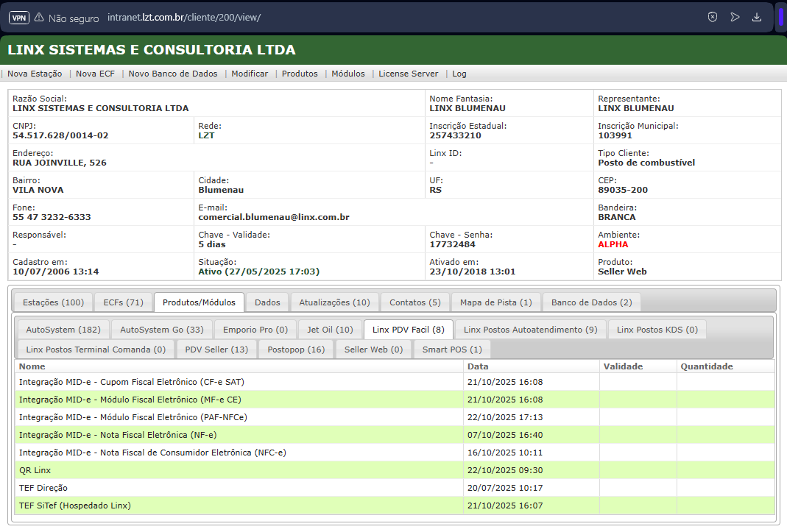The width and height of the screenshot is (787, 532).
Task: Click the TEF Direção row
Action: (395, 488)
